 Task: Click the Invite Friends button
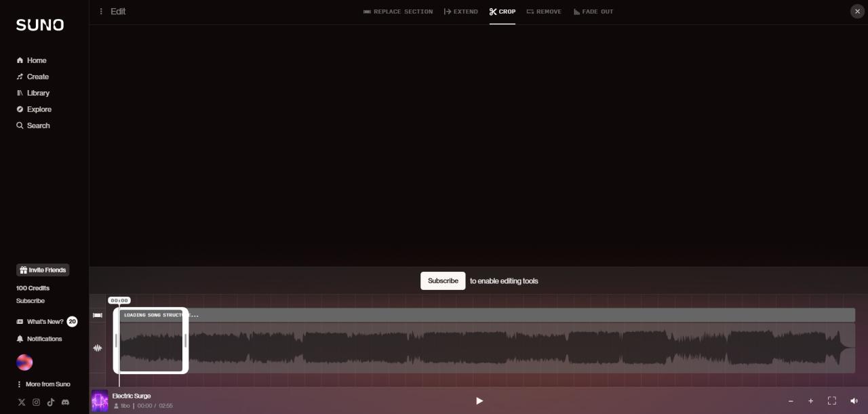coord(43,270)
